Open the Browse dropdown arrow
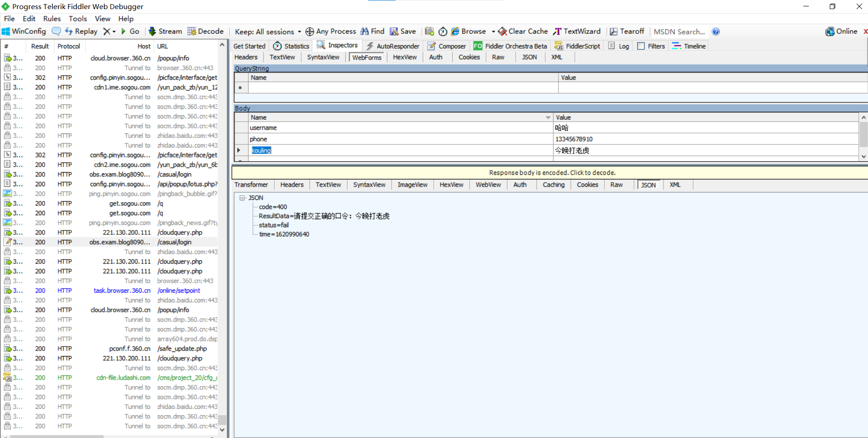This screenshot has width=868, height=438. click(x=493, y=31)
